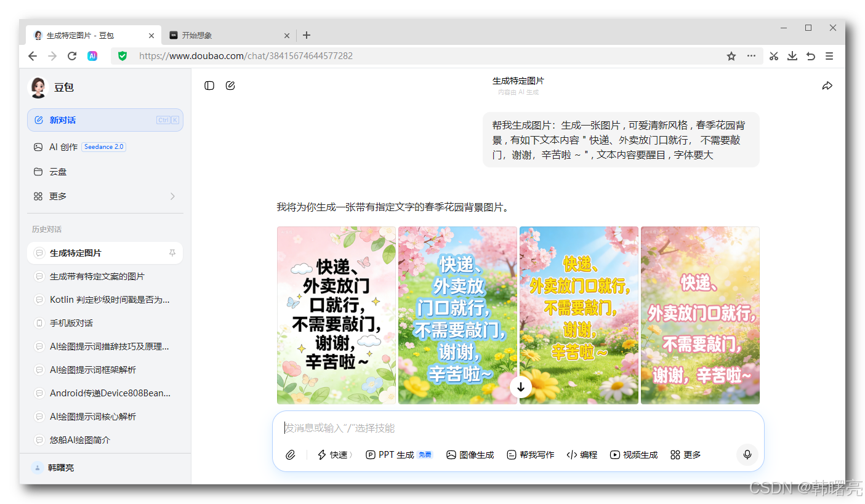Open the 视频生成 video generation tool

(633, 455)
